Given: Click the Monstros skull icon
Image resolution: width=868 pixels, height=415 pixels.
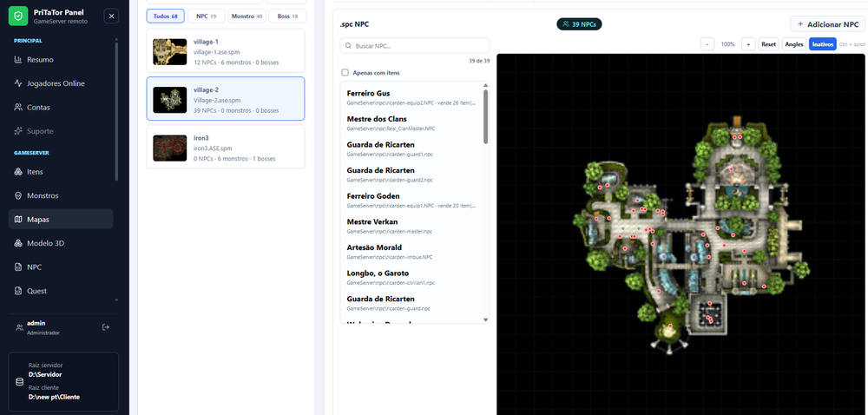Looking at the screenshot, I should [x=18, y=196].
